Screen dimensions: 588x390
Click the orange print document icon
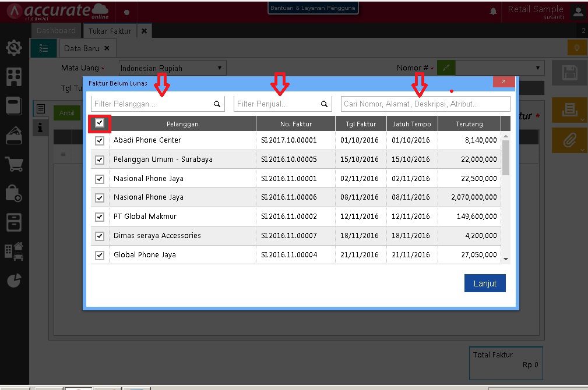(569, 110)
